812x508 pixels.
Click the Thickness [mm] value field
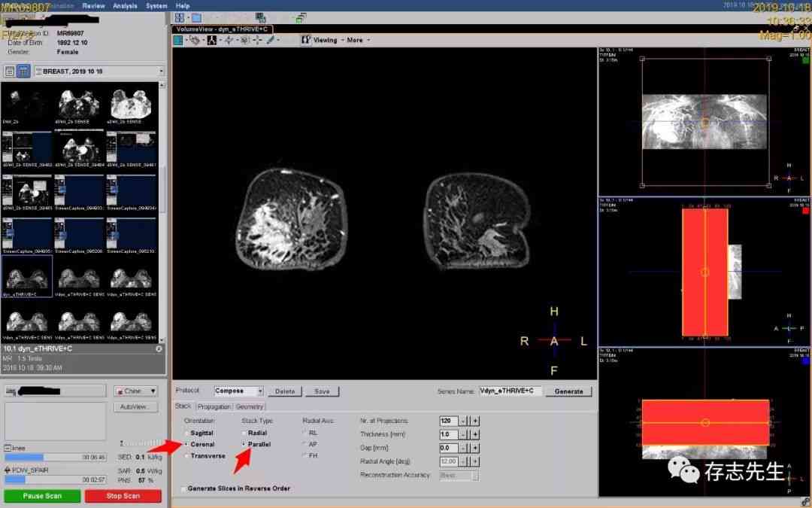[448, 434]
